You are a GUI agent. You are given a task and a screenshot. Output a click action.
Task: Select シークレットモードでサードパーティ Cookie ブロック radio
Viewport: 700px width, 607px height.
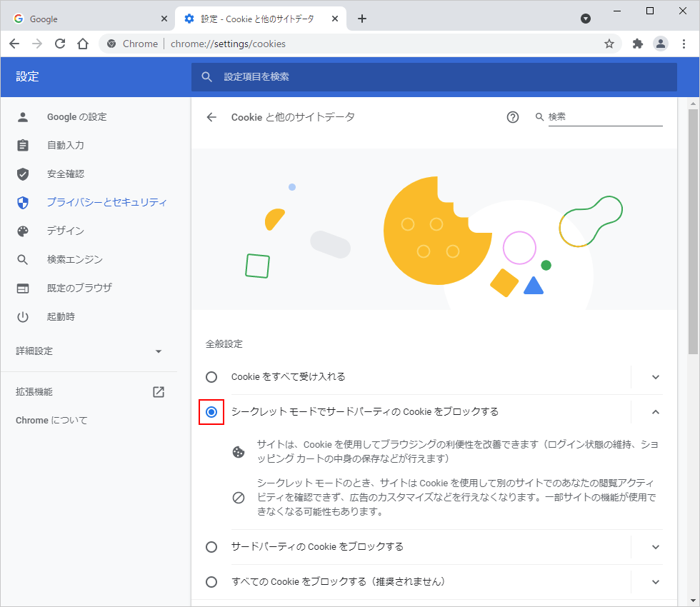211,412
